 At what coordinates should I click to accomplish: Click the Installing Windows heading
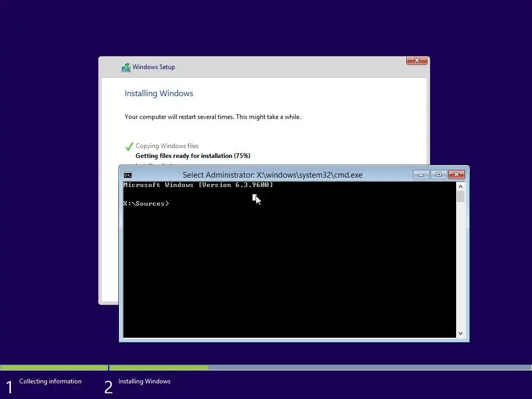point(159,94)
